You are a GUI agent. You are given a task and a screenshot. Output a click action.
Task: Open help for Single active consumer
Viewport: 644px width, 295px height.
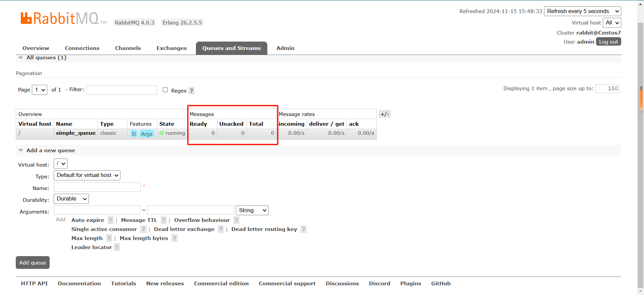(x=143, y=229)
